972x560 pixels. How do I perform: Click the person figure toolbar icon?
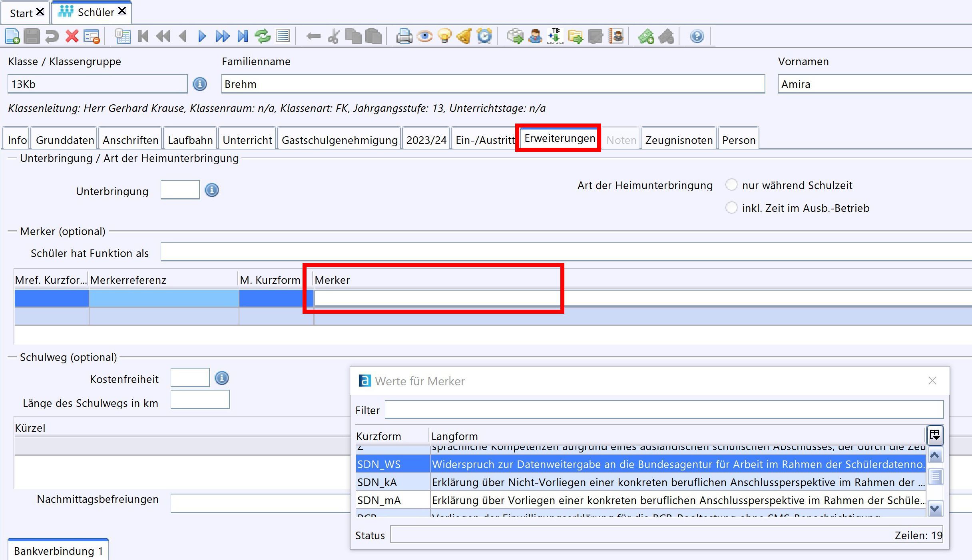535,36
